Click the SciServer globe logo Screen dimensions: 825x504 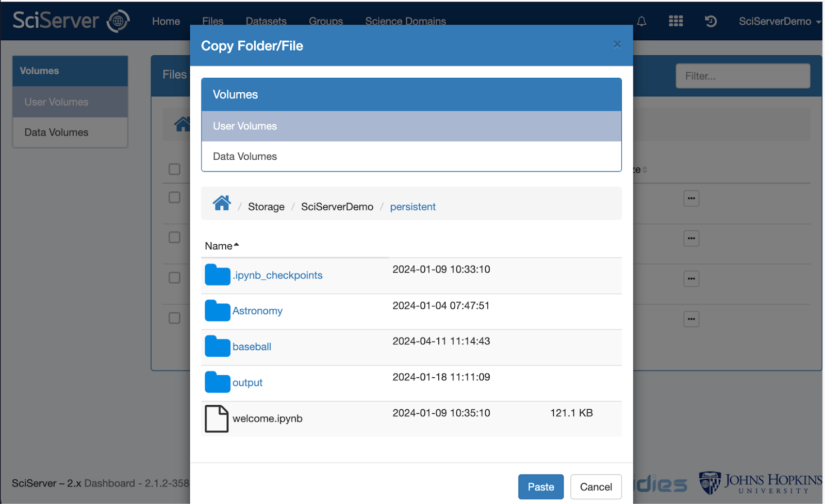[118, 21]
